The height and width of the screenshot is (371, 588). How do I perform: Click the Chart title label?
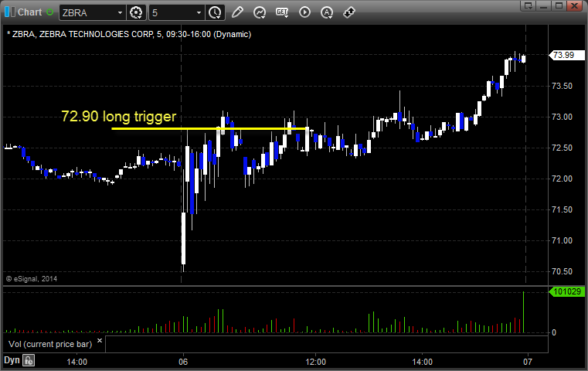[29, 12]
